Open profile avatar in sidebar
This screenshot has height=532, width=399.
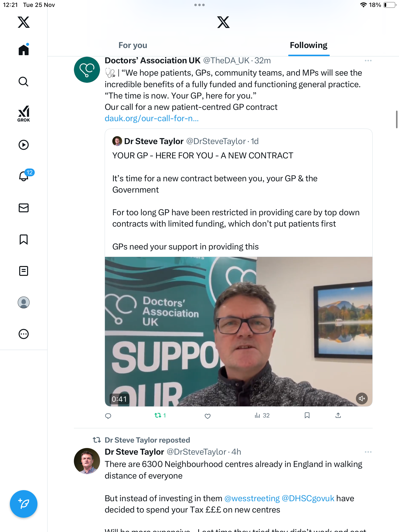(x=24, y=302)
